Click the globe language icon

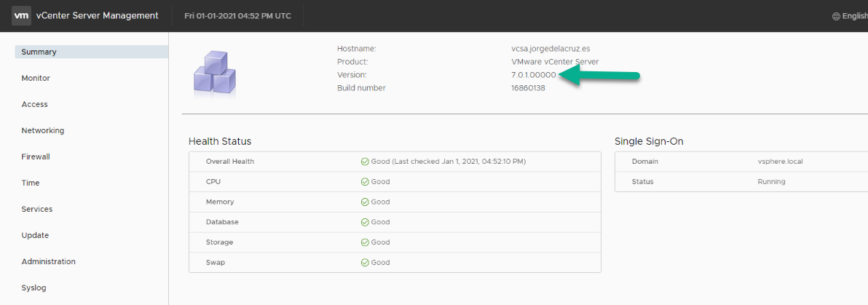(x=836, y=16)
